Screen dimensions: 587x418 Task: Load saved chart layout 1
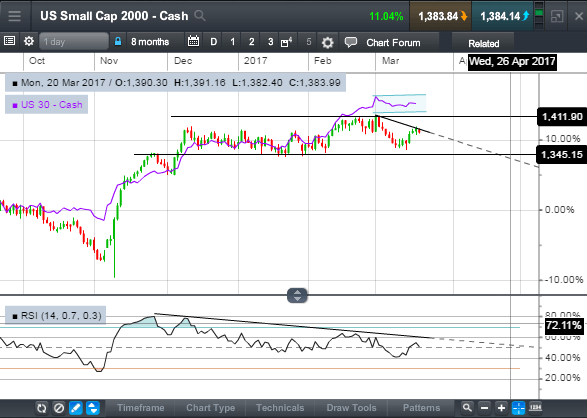tap(232, 42)
